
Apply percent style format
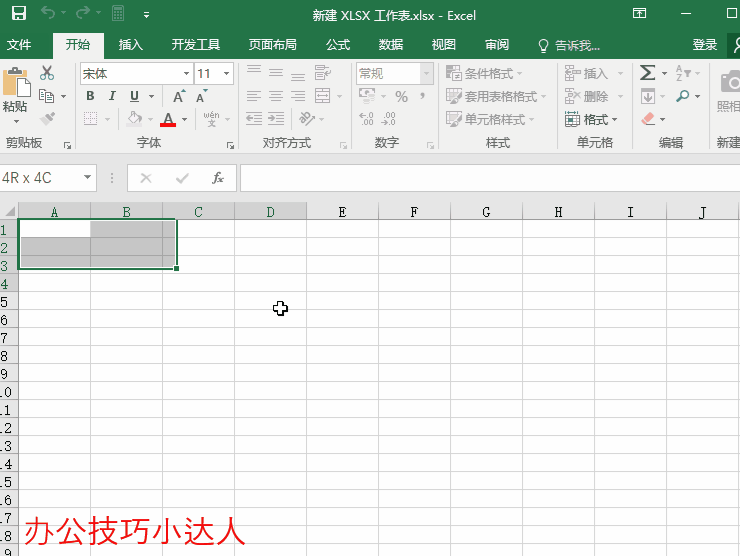(x=402, y=96)
